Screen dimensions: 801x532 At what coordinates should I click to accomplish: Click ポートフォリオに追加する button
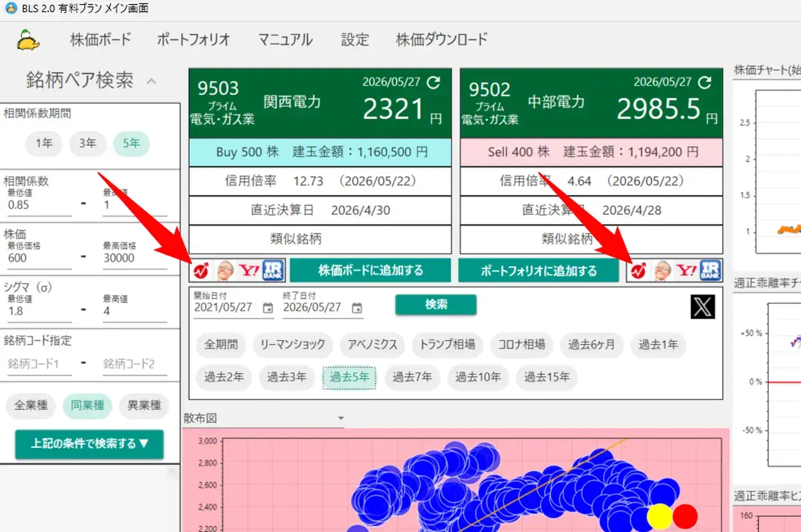[x=539, y=270]
